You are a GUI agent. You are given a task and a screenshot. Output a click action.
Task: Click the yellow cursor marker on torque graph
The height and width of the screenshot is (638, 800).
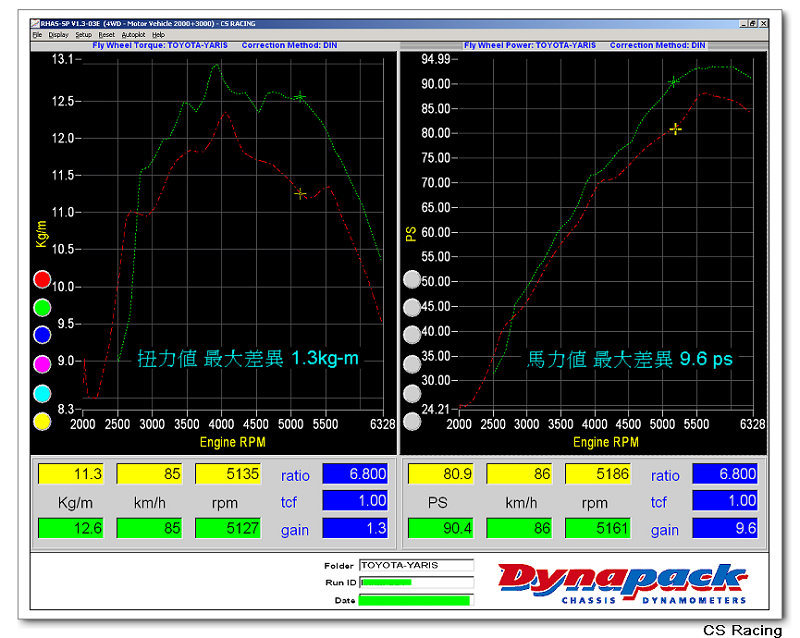pos(300,193)
